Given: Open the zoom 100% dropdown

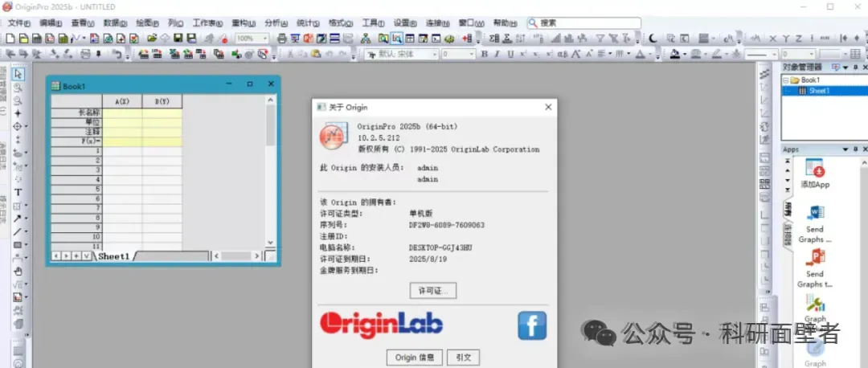Looking at the screenshot, I should tap(265, 39).
